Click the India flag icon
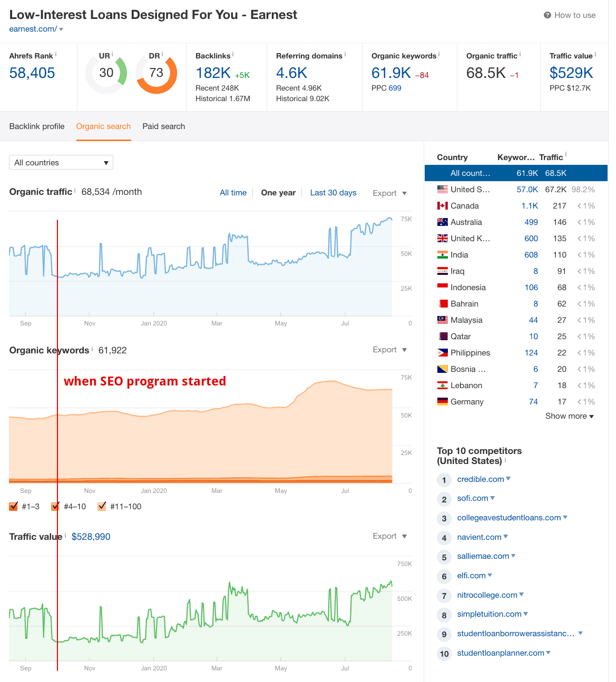The width and height of the screenshot is (616, 682). [443, 255]
